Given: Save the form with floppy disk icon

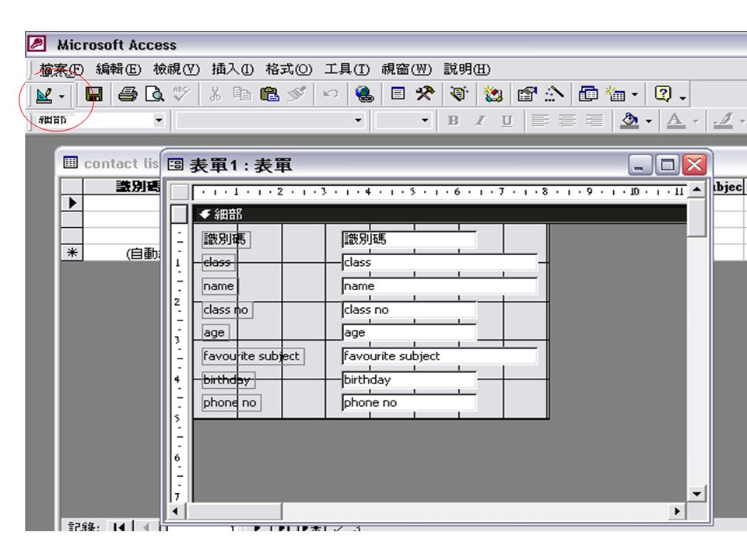Looking at the screenshot, I should pos(94,94).
